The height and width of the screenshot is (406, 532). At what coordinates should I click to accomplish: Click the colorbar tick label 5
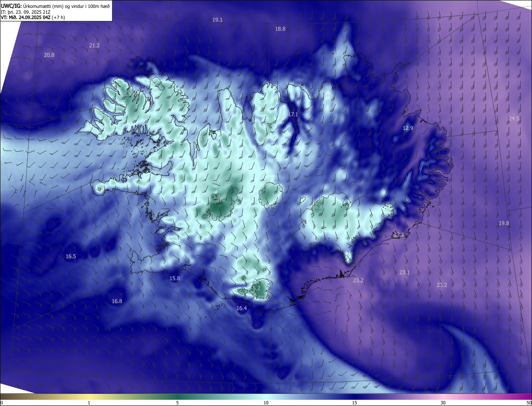point(177,403)
